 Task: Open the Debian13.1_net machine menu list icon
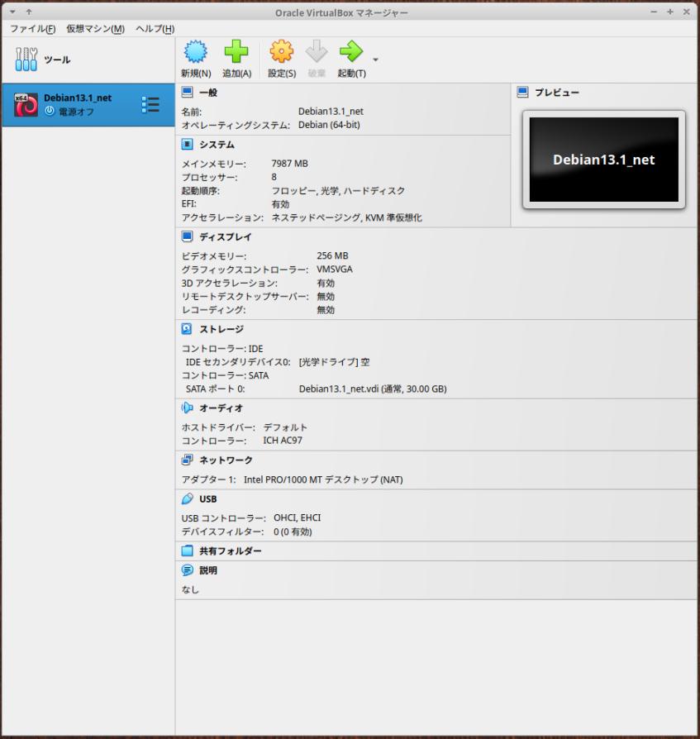tap(150, 105)
